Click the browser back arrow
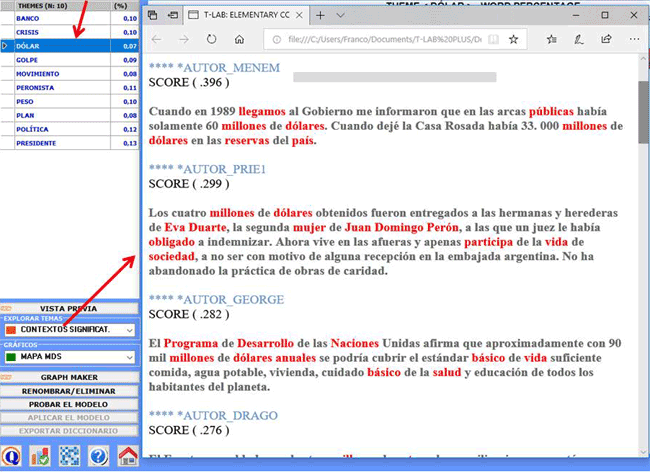650x472 pixels. pos(156,39)
